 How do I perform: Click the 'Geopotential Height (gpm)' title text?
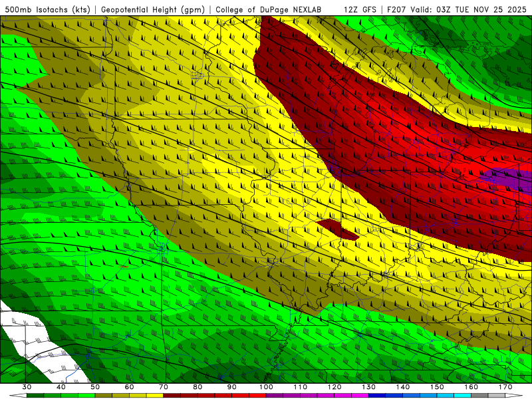tap(153, 9)
